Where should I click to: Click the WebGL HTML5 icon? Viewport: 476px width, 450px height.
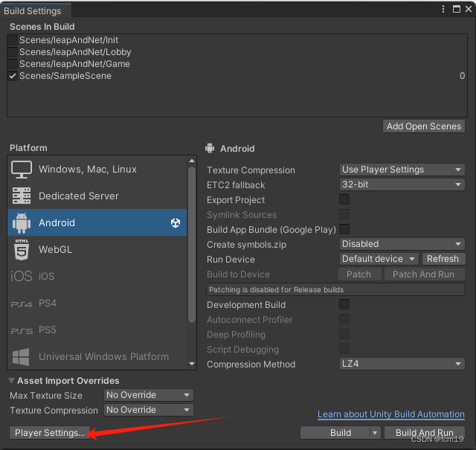(x=22, y=250)
